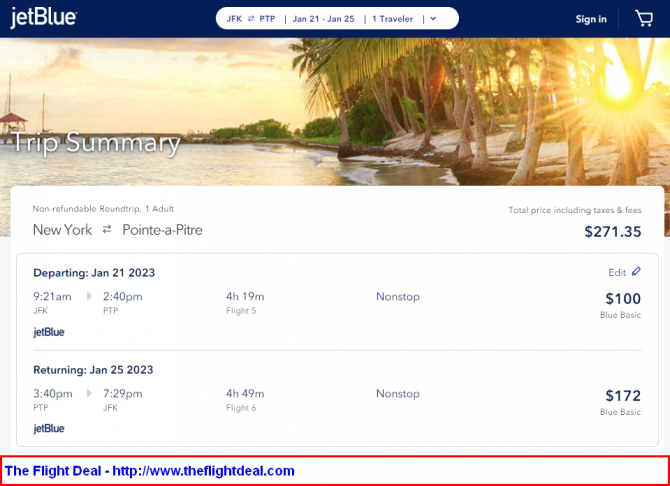Click the New York city name

(62, 230)
